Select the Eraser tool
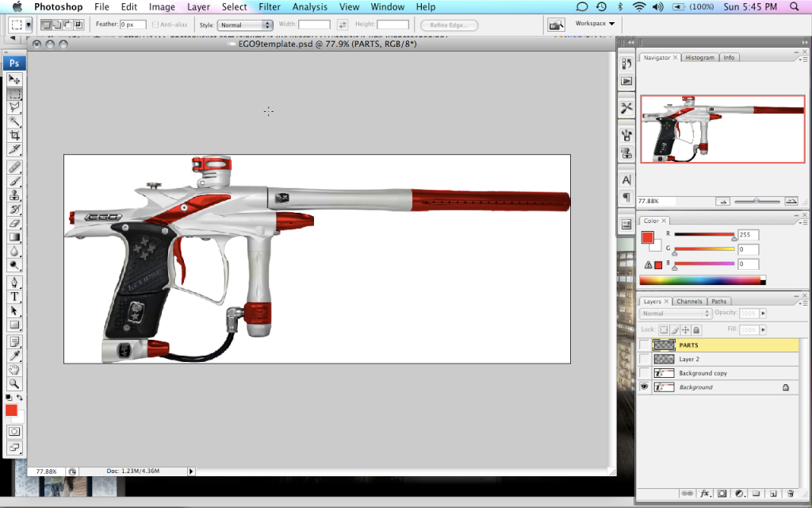812x508 pixels. (14, 223)
